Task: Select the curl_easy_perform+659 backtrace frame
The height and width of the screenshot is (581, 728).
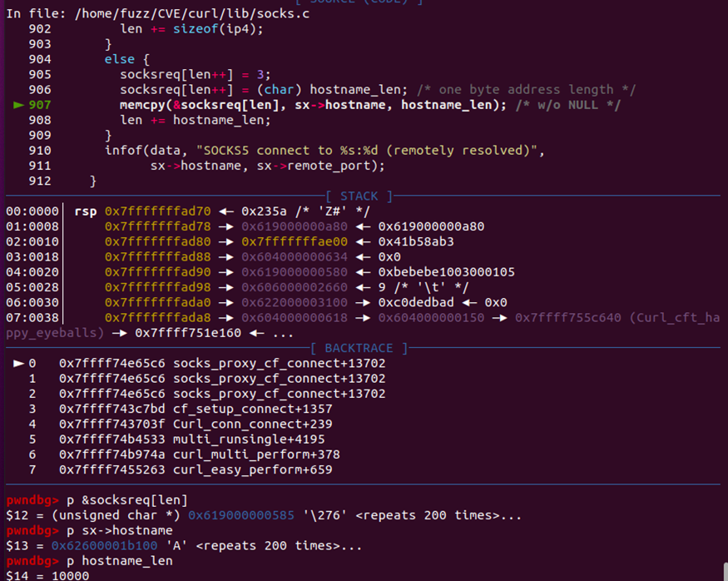Action: [252, 470]
